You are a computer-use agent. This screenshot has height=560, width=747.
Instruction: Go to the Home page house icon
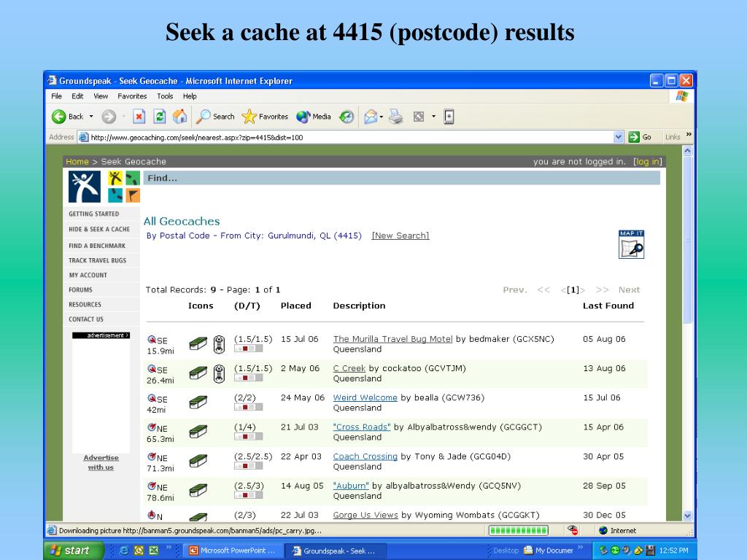click(179, 116)
